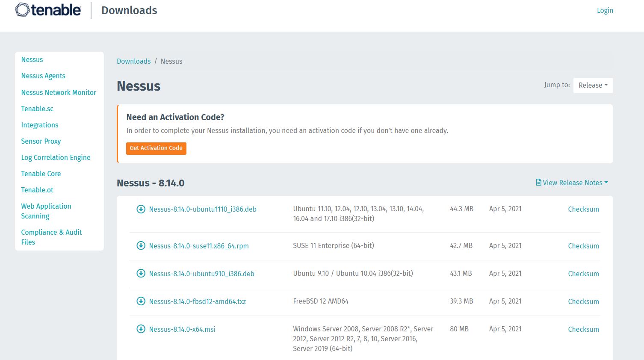Click the Login link
This screenshot has width=644, height=360.
[x=605, y=10]
